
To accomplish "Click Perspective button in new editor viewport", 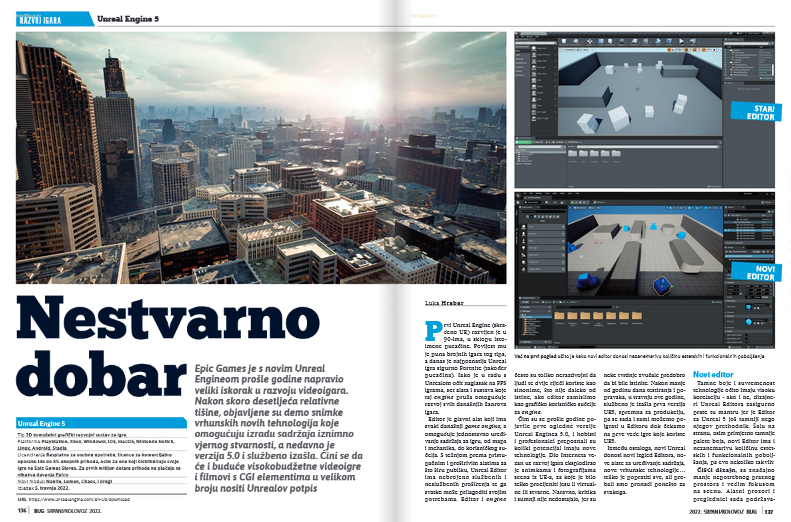I will pos(580,208).
